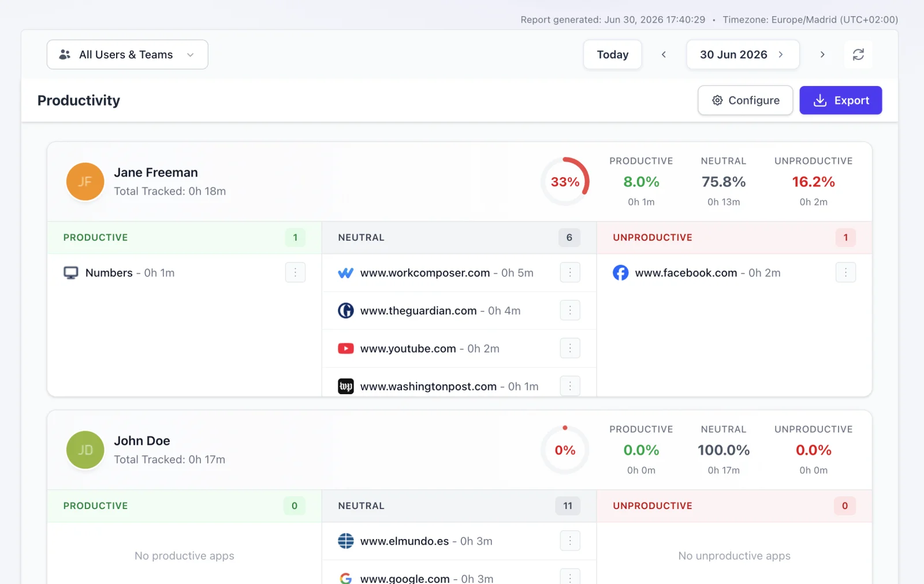924x584 pixels.
Task: Click John Doe's 0% productivity ring
Action: click(x=565, y=450)
